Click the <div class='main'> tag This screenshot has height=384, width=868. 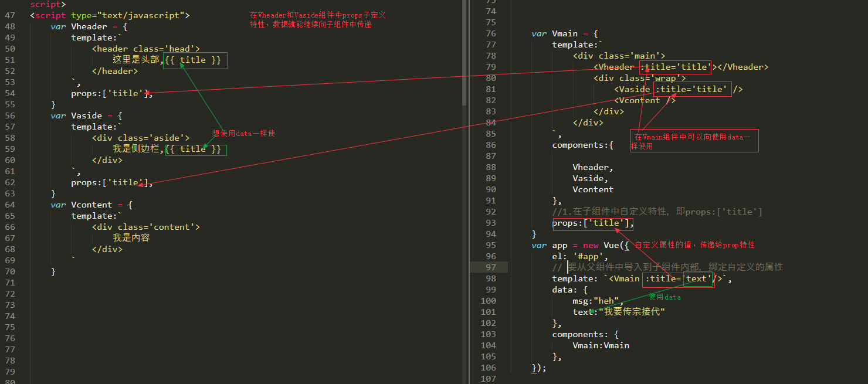[619, 56]
